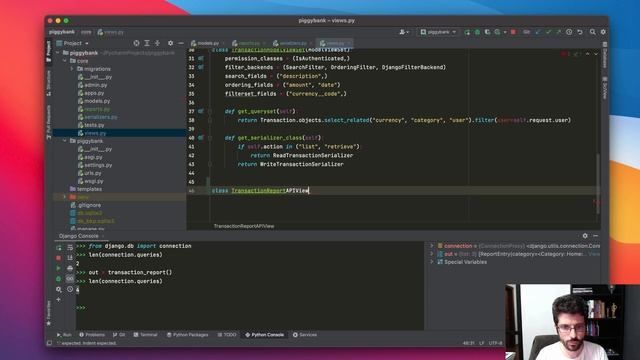The height and width of the screenshot is (360, 640).
Task: Run piggybank with coverage
Action: (487, 32)
